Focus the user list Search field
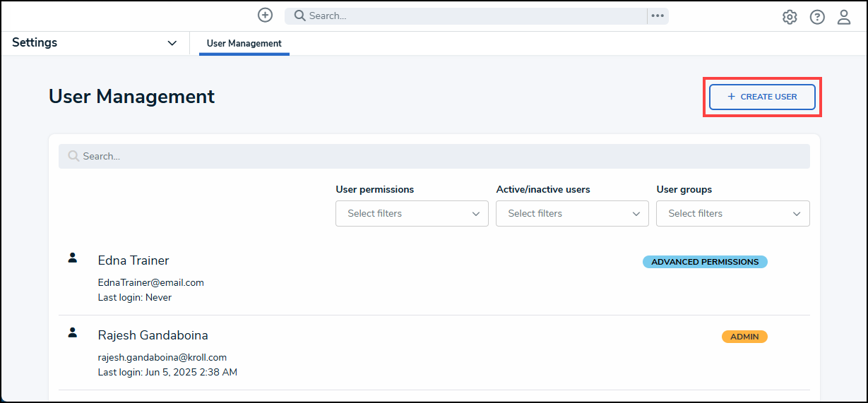This screenshot has width=868, height=403. 434,156
